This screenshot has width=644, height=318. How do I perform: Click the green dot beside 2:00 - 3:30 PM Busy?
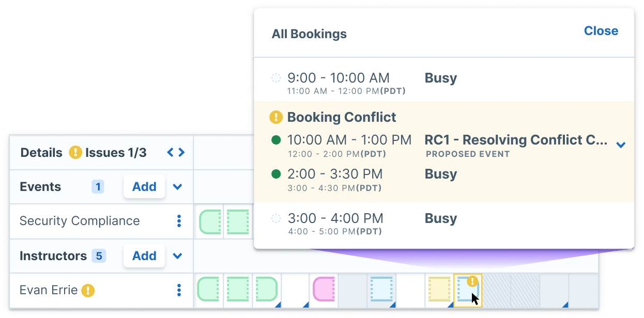point(276,173)
